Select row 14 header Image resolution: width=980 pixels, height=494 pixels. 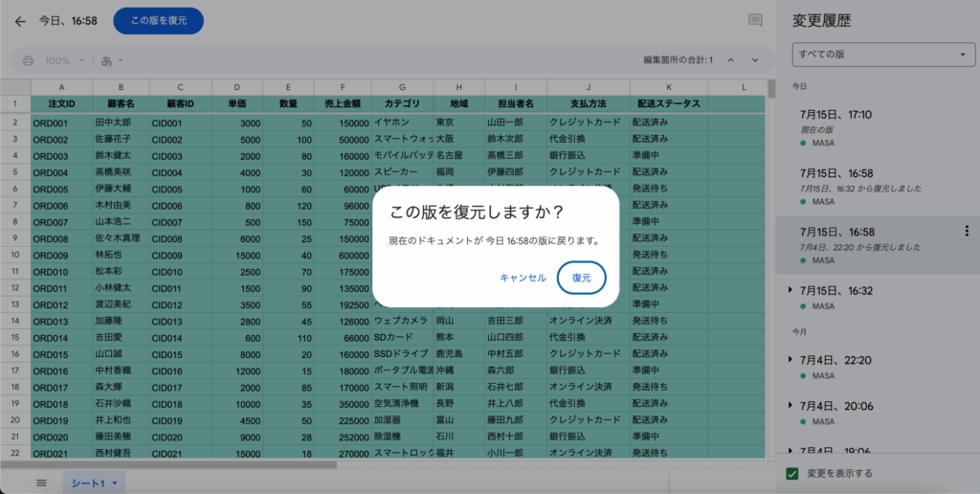[x=15, y=321]
